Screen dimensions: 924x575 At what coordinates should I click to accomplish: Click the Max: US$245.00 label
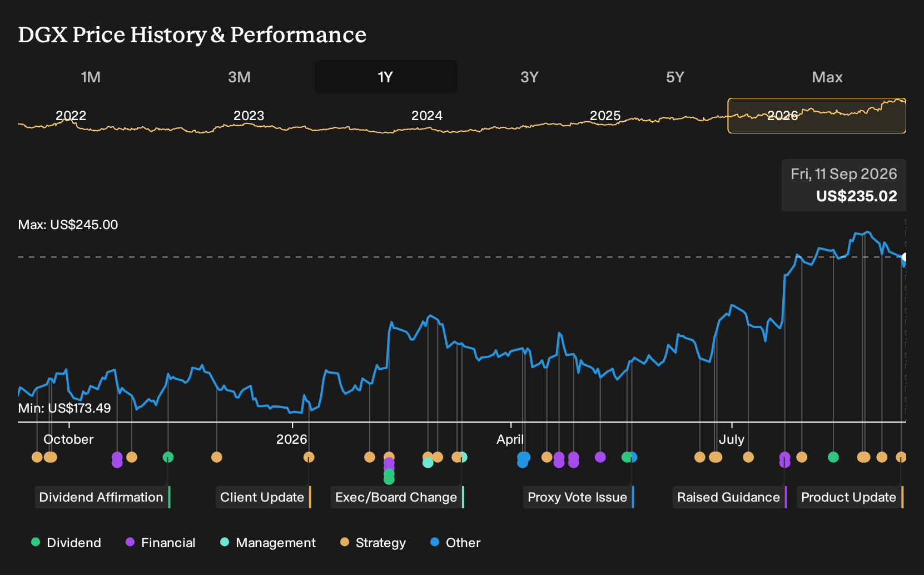pos(68,225)
